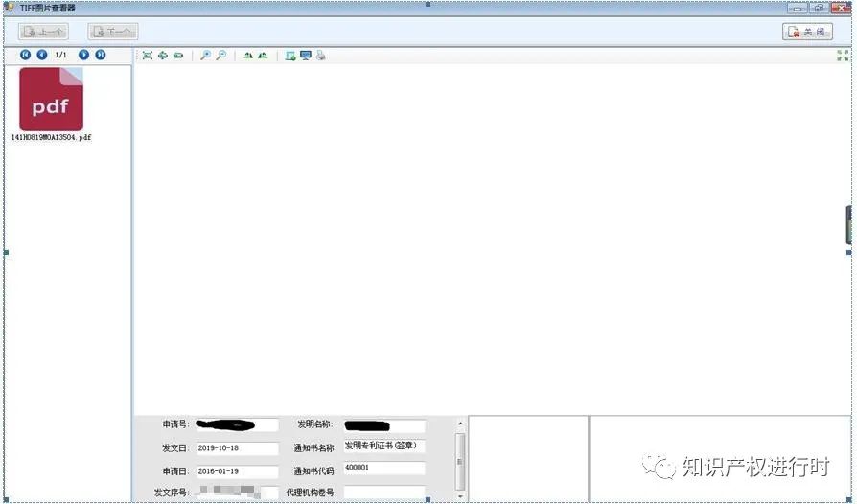Go to the previous page arrow
Screen dimensions: 857x504
pos(42,55)
